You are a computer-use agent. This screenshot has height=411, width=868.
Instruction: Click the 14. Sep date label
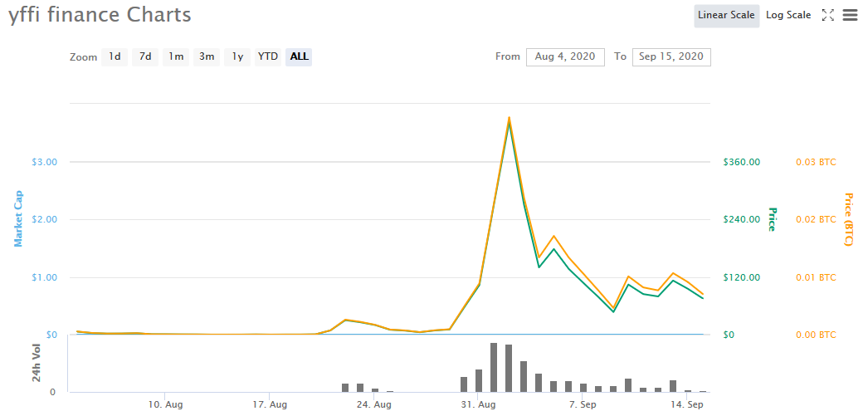[686, 405]
